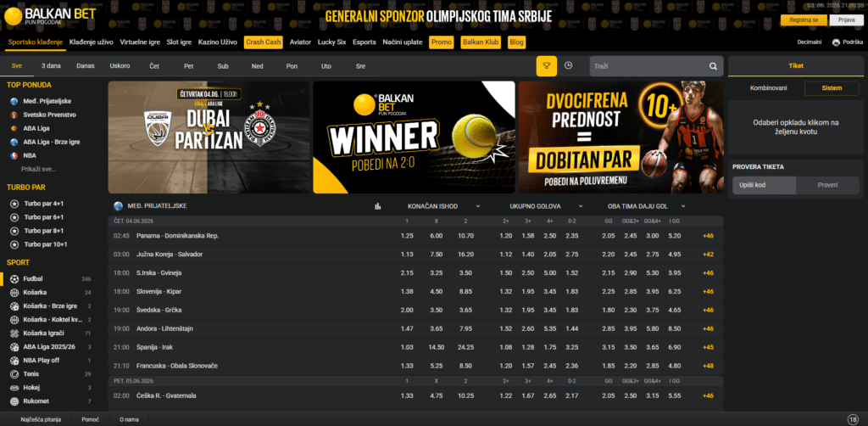
Task: Select the Kombinovani ticket type
Action: (768, 88)
